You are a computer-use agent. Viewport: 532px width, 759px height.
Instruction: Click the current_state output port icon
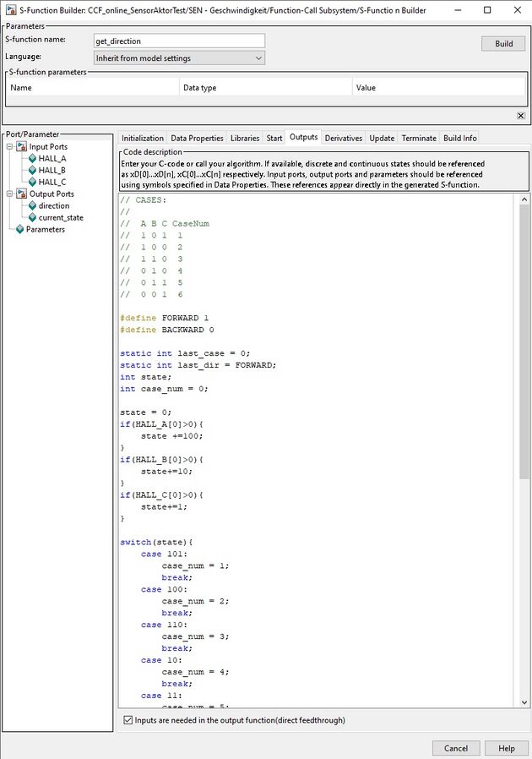(32, 218)
